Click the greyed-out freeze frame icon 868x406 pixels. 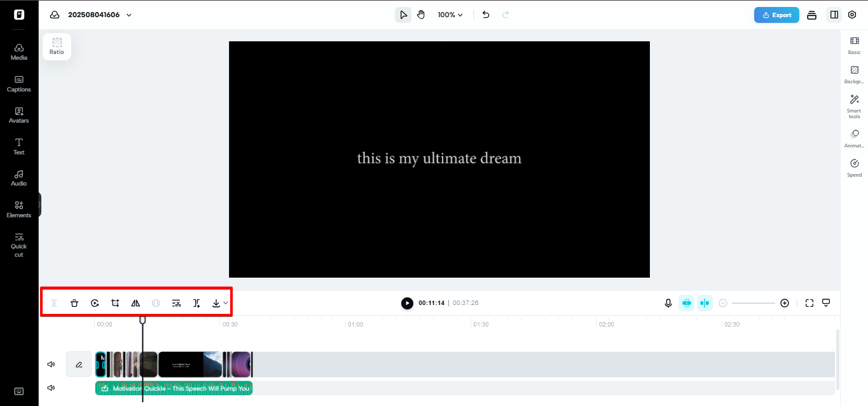tap(156, 303)
